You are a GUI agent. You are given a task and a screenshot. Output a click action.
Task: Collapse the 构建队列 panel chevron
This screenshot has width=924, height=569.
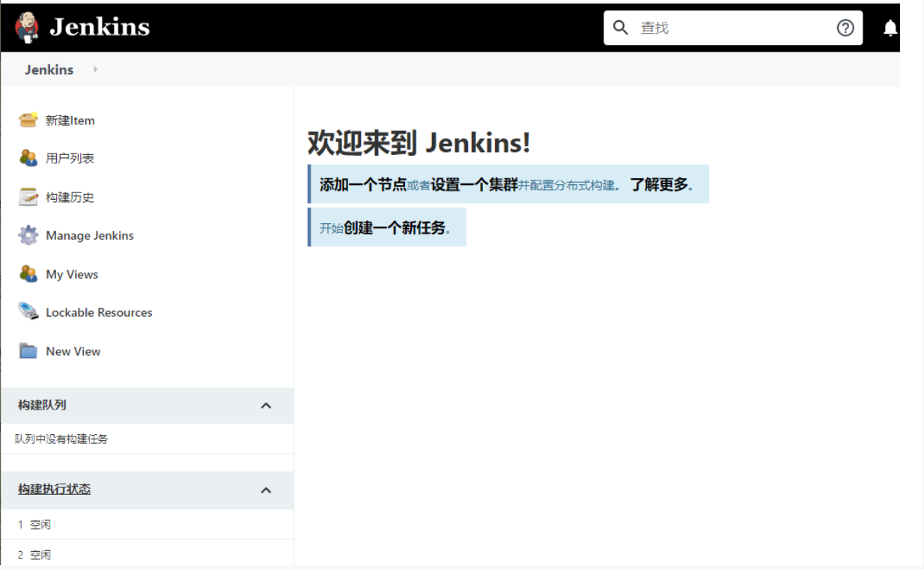coord(266,405)
